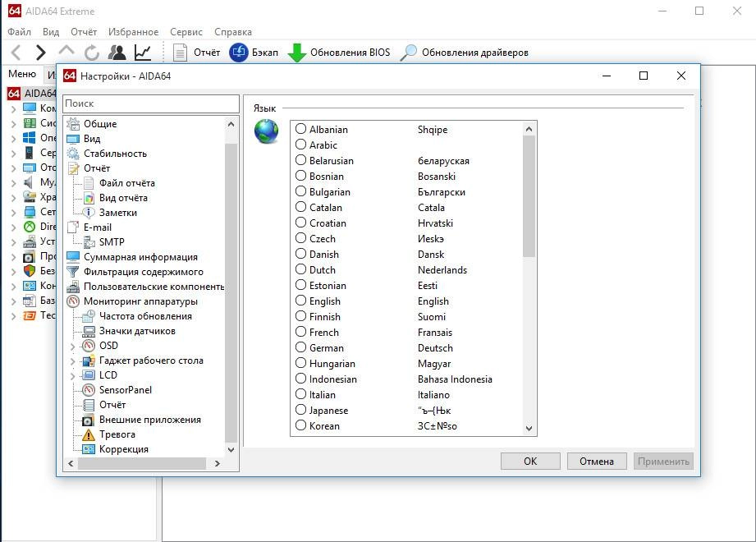Image resolution: width=756 pixels, height=542 pixels.
Task: Select the second Отчёт item under monitoring
Action: click(112, 405)
